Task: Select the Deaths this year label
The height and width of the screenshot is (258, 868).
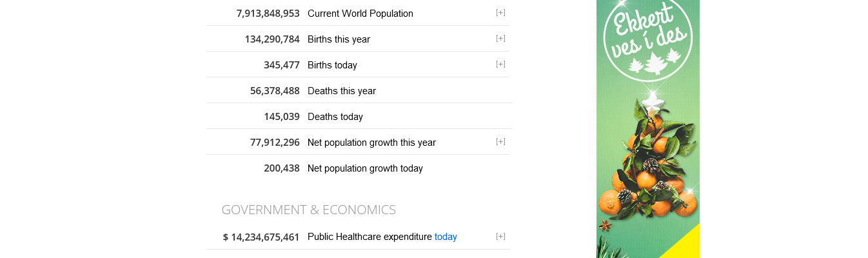Action: (342, 91)
